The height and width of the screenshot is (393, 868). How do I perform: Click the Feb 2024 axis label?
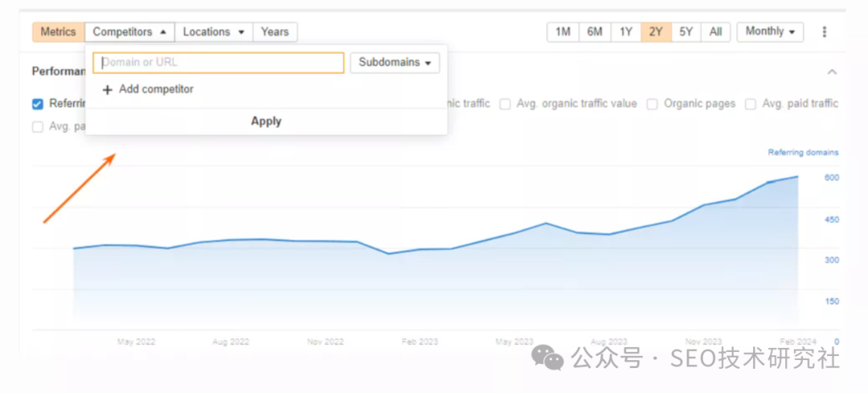798,342
